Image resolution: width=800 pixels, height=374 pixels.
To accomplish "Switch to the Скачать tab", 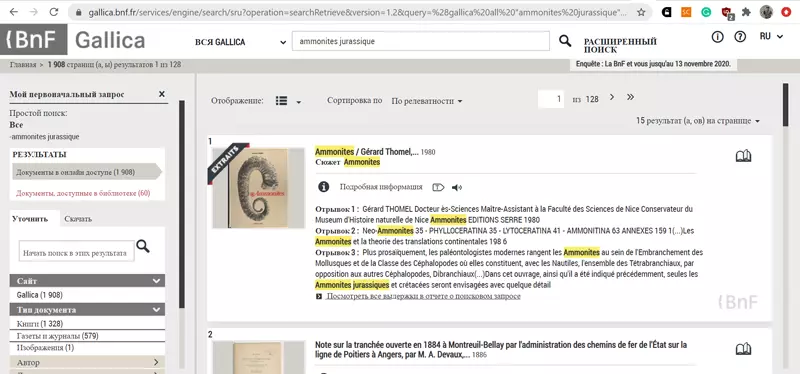I will pos(78,219).
